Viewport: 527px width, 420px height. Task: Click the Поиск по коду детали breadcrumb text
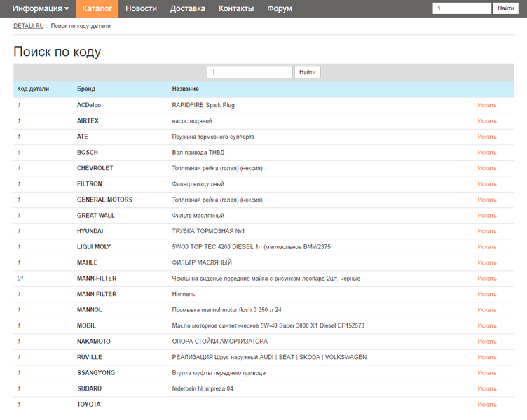click(81, 26)
